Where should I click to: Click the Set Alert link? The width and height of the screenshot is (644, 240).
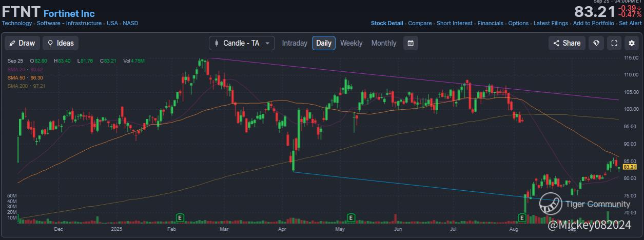[630, 23]
